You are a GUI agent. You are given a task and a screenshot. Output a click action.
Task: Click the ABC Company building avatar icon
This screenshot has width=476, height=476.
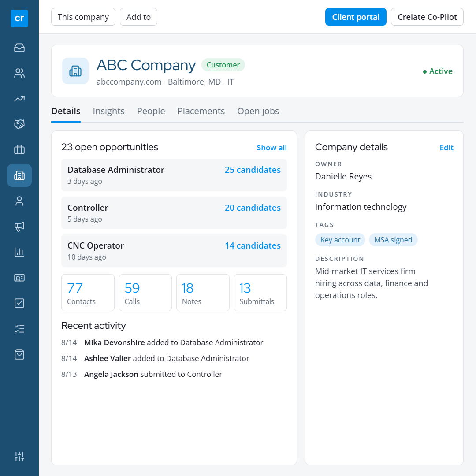tap(75, 71)
